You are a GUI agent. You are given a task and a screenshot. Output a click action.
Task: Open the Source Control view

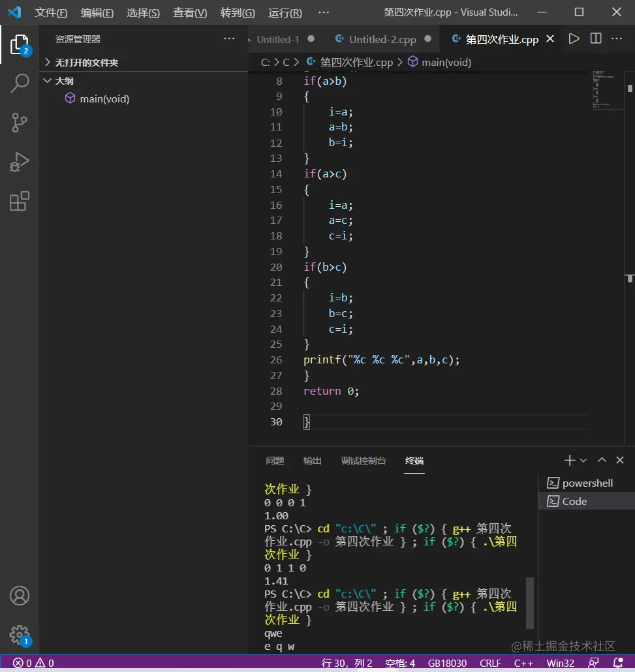click(x=20, y=123)
